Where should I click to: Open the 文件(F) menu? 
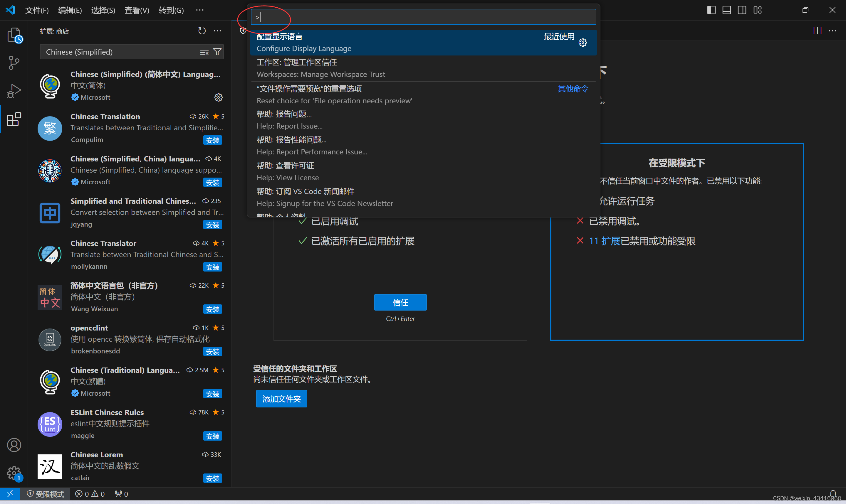(37, 10)
